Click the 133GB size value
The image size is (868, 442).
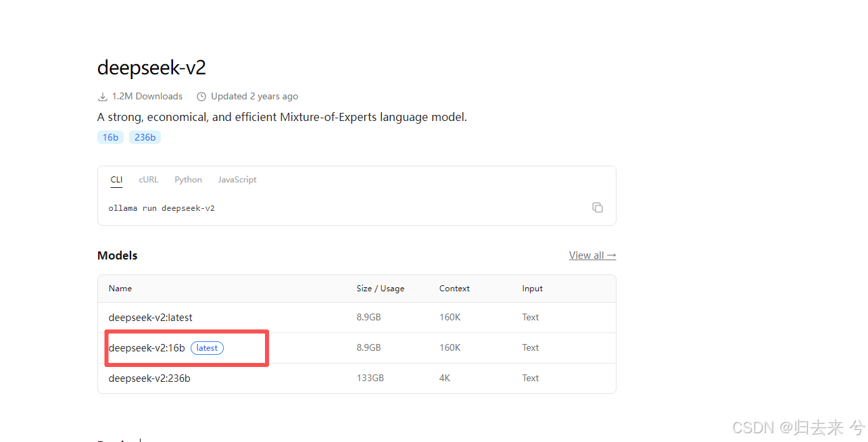click(x=370, y=378)
